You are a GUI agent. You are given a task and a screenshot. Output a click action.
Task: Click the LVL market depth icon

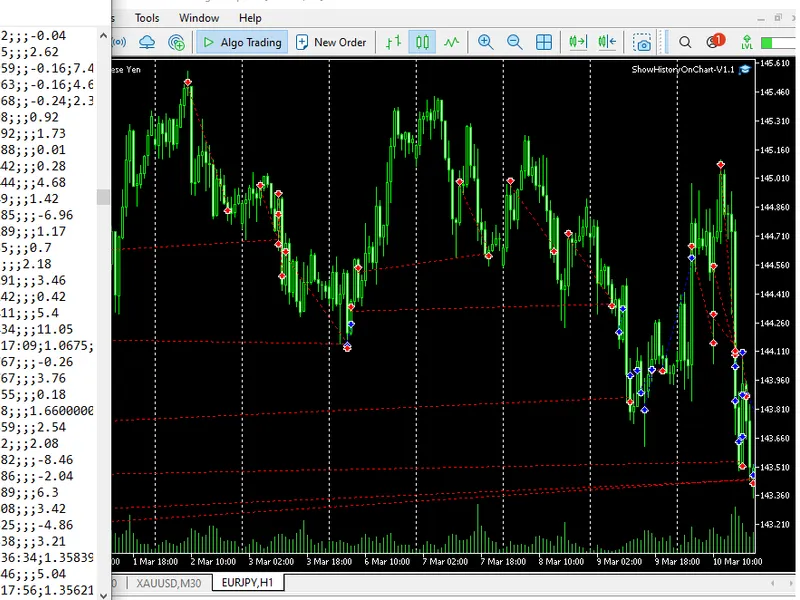pyautogui.click(x=747, y=42)
